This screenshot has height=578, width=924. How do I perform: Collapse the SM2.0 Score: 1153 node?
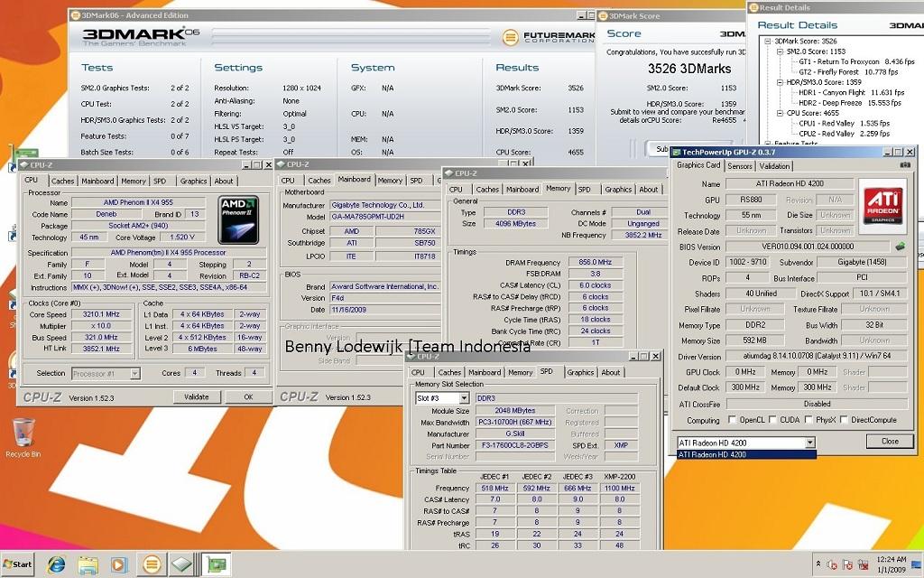(780, 51)
